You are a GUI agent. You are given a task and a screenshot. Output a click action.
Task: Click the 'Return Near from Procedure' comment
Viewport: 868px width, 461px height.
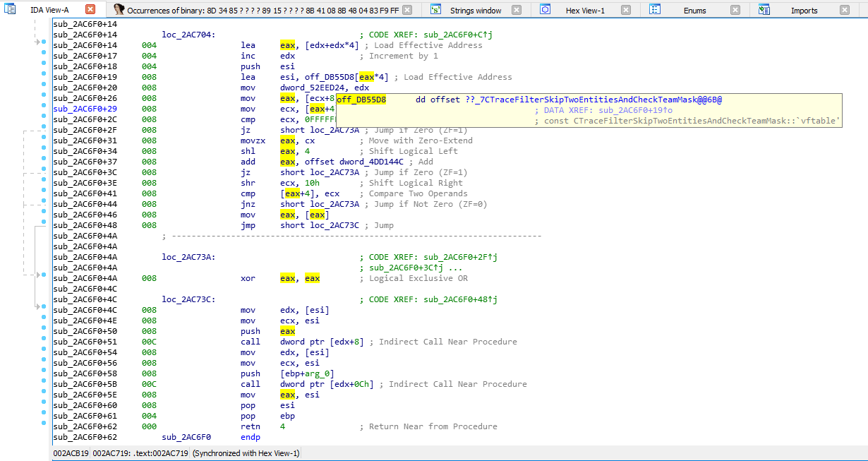433,426
